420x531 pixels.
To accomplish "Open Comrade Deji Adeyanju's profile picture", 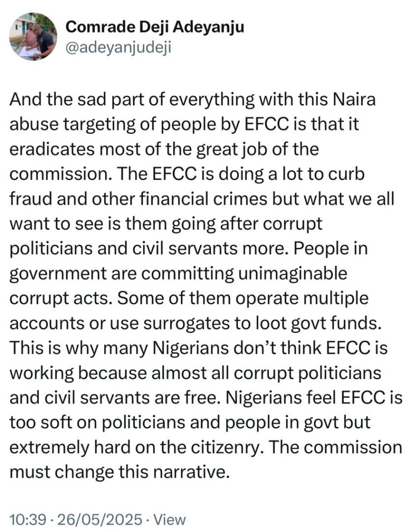I will point(33,37).
